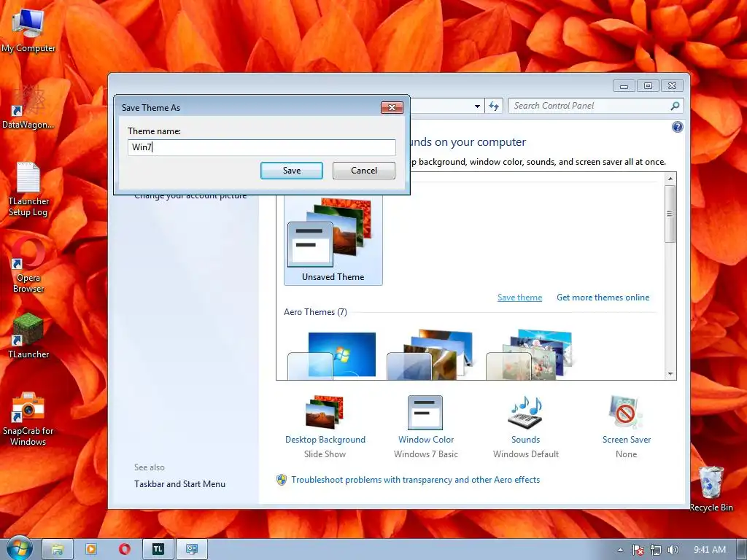Screen dimensions: 747x560
Task: Select SnapCrab for Windows desktop shortcut
Action: pyautogui.click(x=28, y=419)
